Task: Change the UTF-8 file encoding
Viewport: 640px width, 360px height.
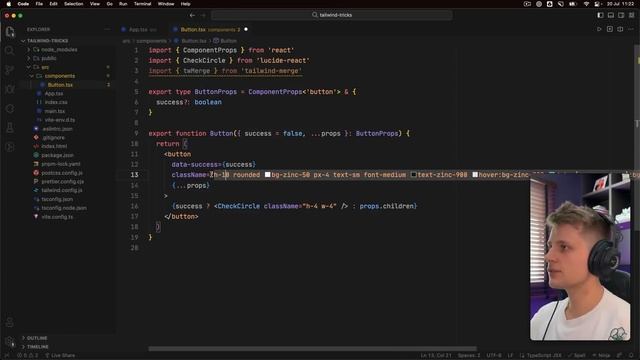Action: coord(494,356)
